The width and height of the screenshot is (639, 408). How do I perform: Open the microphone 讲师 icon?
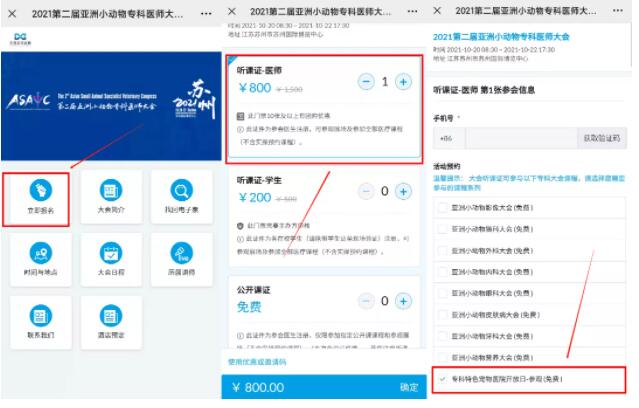pyautogui.click(x=181, y=253)
